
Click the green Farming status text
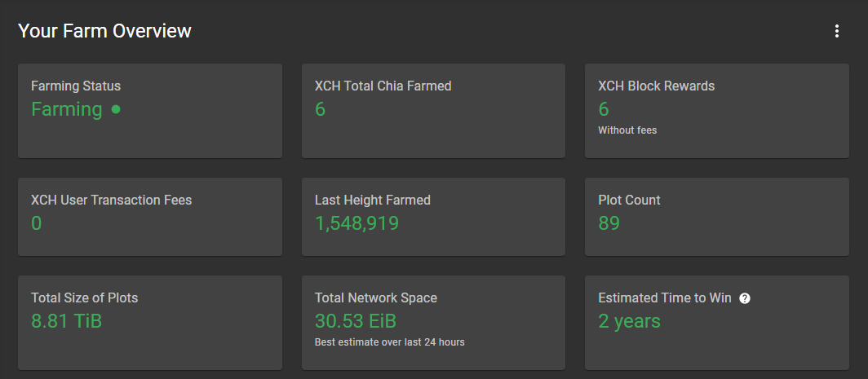67,109
